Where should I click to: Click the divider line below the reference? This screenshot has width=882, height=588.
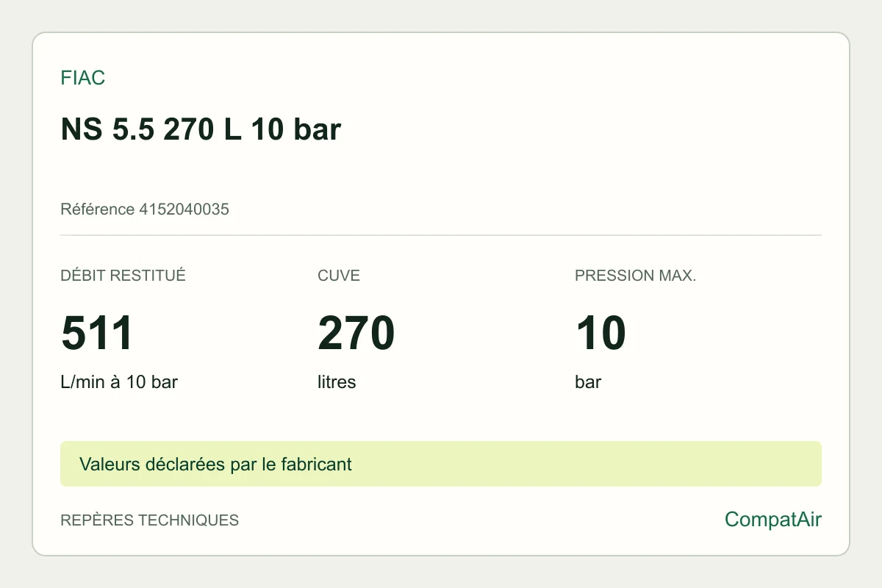coord(441,235)
